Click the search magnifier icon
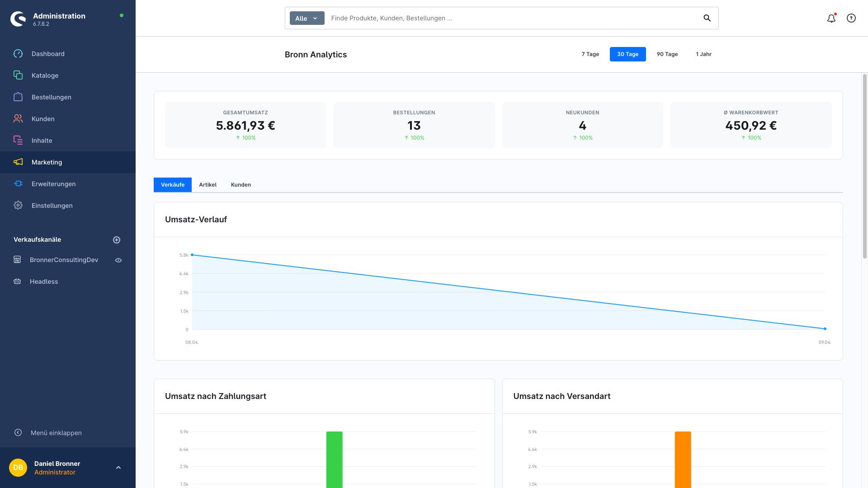 coord(707,18)
